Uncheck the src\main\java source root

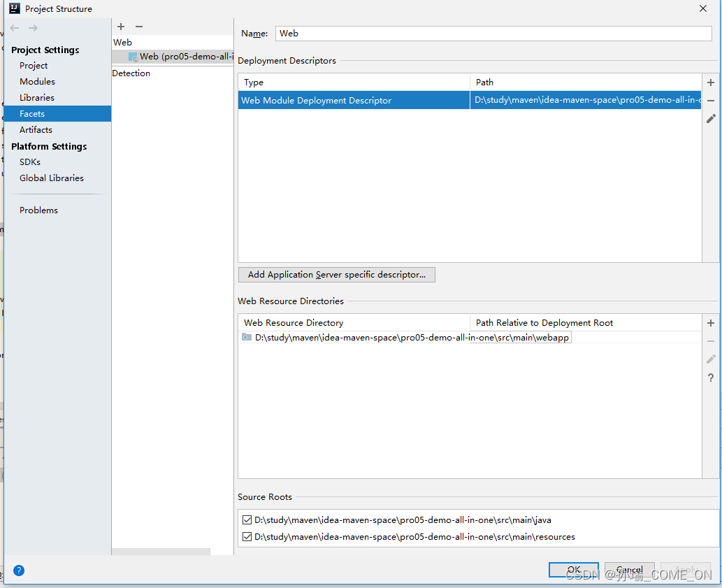[247, 520]
